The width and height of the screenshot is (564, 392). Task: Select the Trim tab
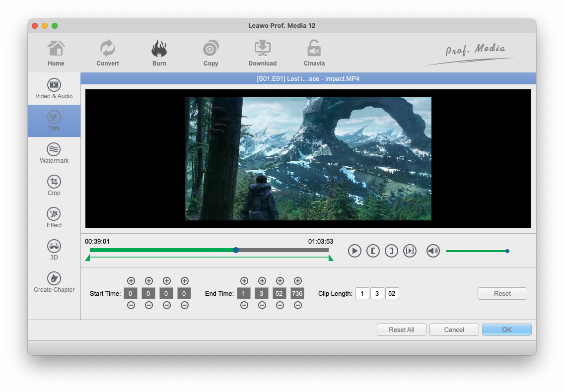pyautogui.click(x=54, y=121)
